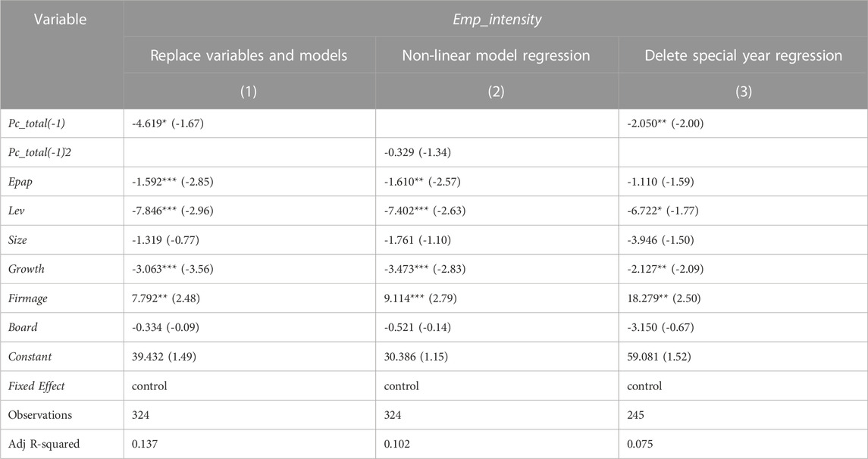Select the Growth row label
This screenshot has width=868, height=459.
26,270
